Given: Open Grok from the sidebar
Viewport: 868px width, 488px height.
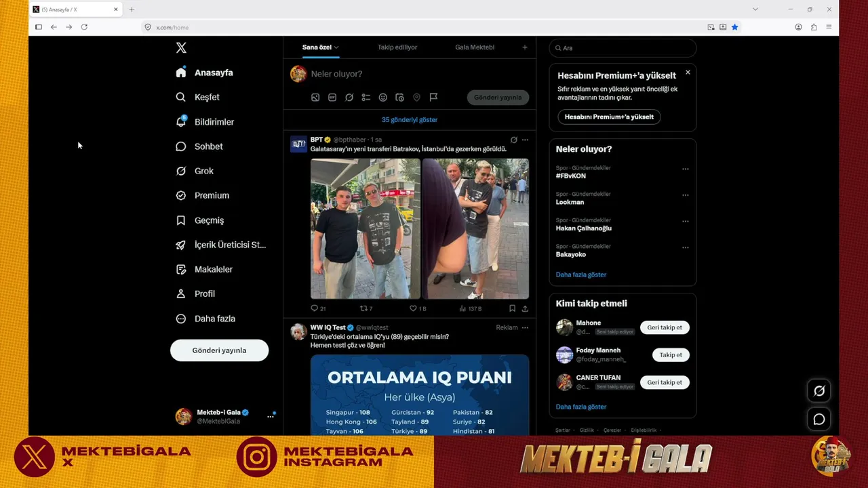Looking at the screenshot, I should 195,171.
